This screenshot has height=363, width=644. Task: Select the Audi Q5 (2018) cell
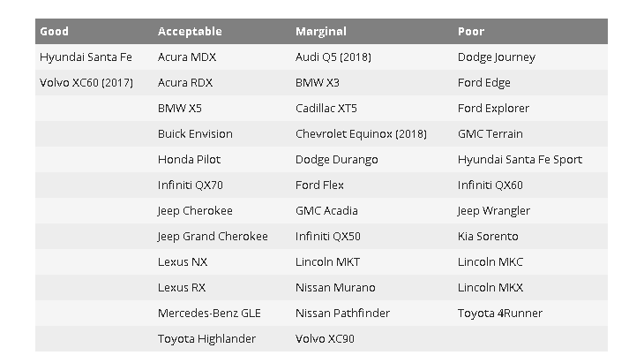[333, 57]
